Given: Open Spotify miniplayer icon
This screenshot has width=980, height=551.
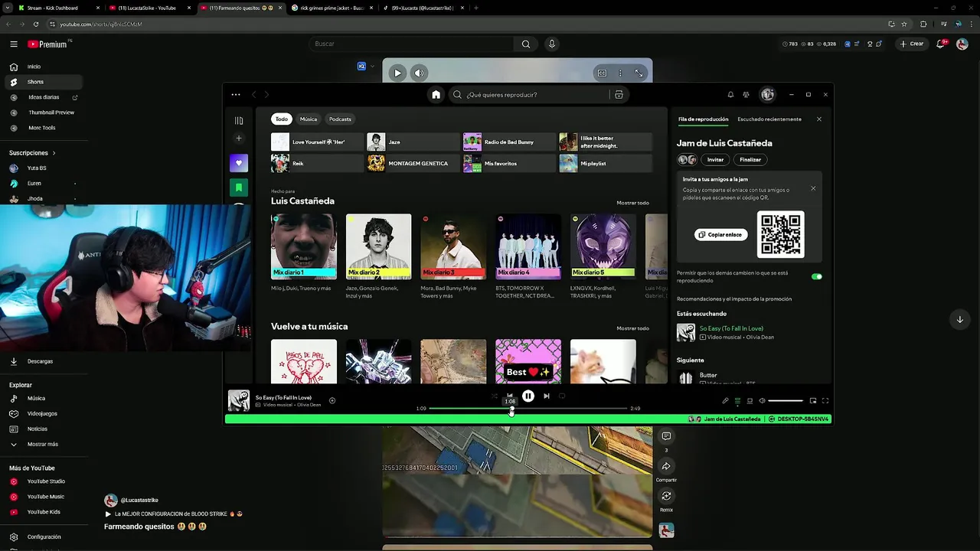Looking at the screenshot, I should pos(813,400).
